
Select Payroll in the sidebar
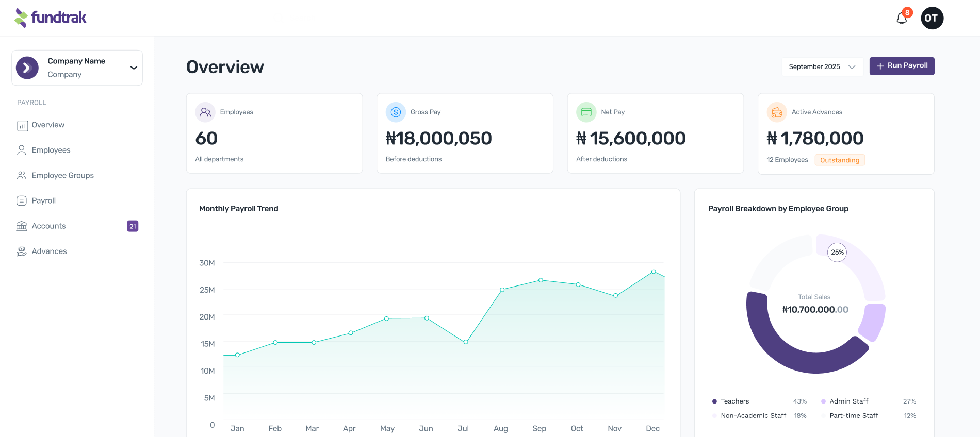click(43, 200)
